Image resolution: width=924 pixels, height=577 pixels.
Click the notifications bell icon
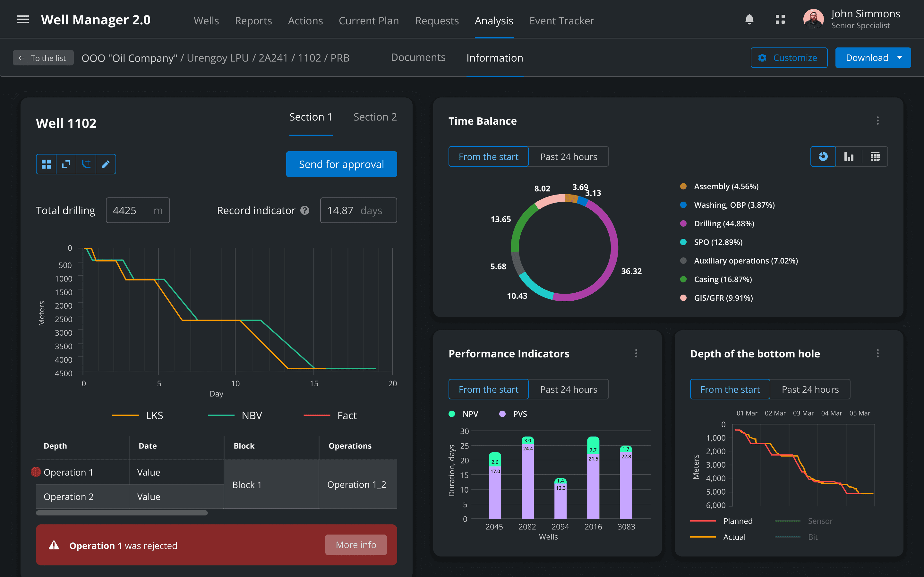[749, 20]
